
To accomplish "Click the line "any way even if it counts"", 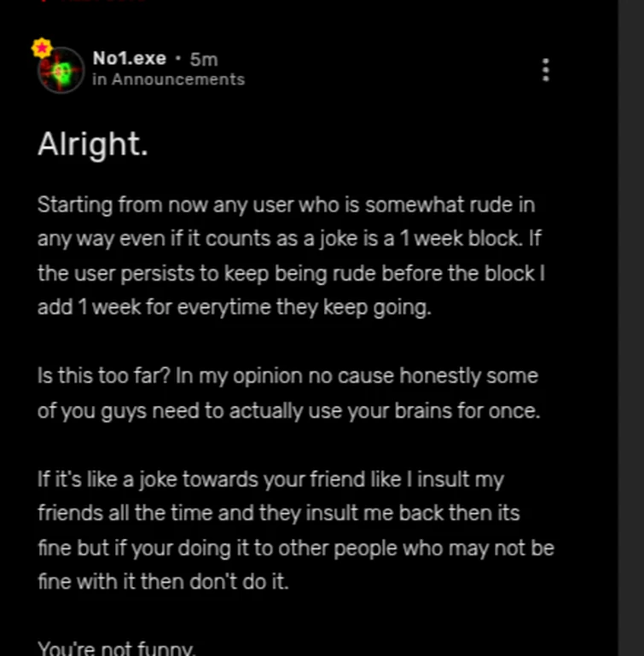I will [x=290, y=239].
